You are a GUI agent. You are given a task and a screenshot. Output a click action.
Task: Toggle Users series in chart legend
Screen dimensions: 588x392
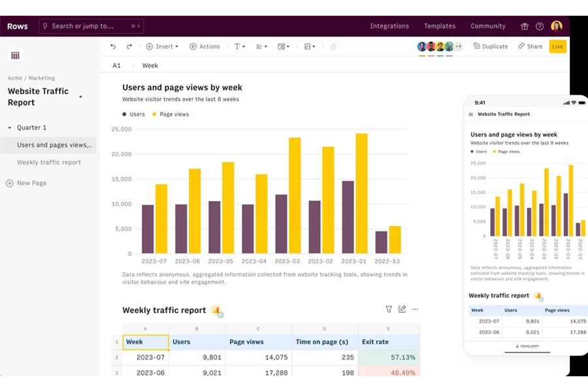(134, 114)
